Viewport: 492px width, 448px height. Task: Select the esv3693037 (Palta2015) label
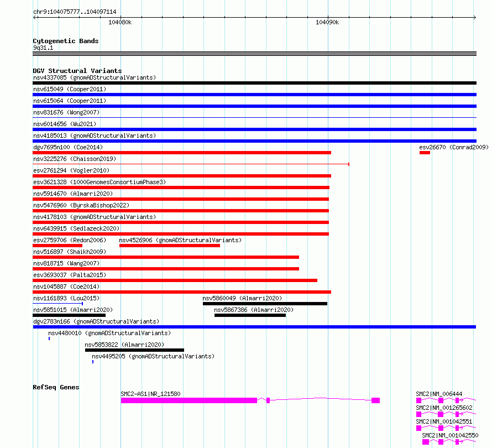70,275
